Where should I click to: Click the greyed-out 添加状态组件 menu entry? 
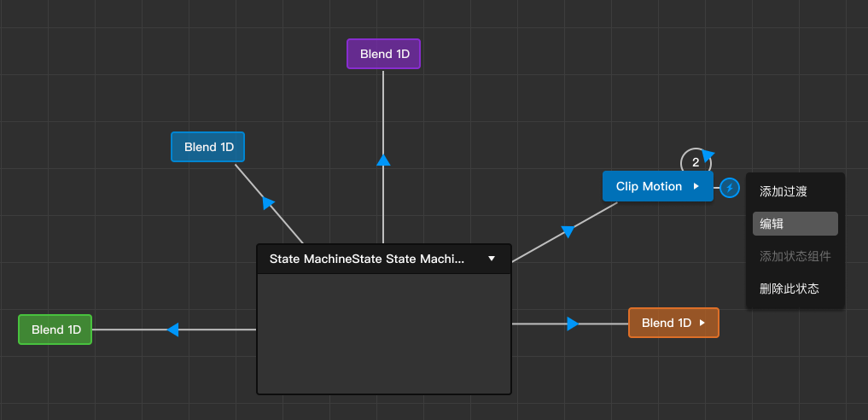tap(795, 256)
